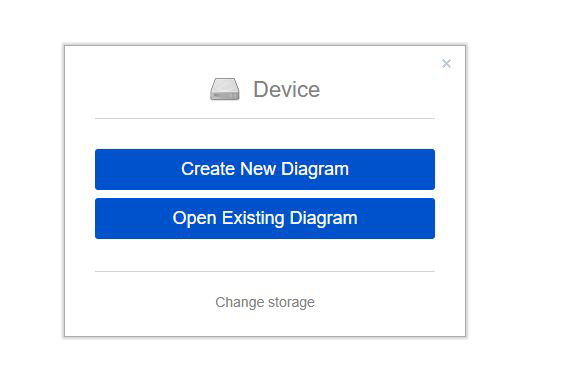Dismiss the dialog using the X icon
The width and height of the screenshot is (567, 388).
click(x=446, y=64)
